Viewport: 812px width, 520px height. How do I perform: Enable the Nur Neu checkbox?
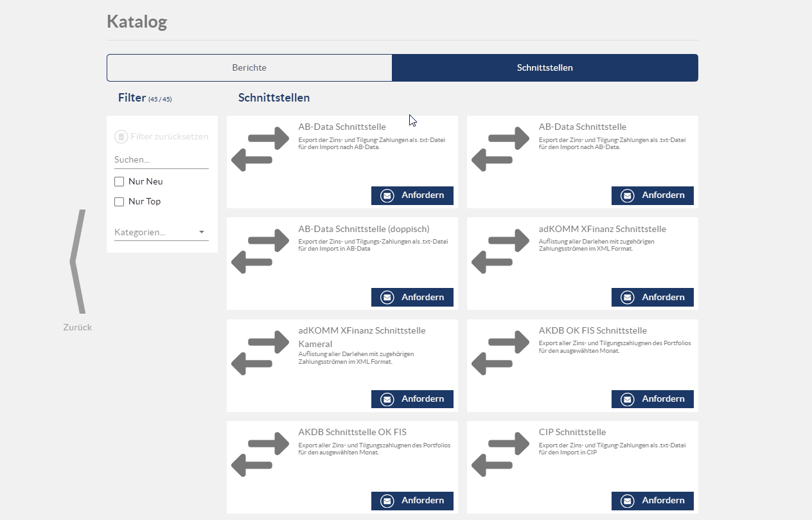click(x=119, y=182)
